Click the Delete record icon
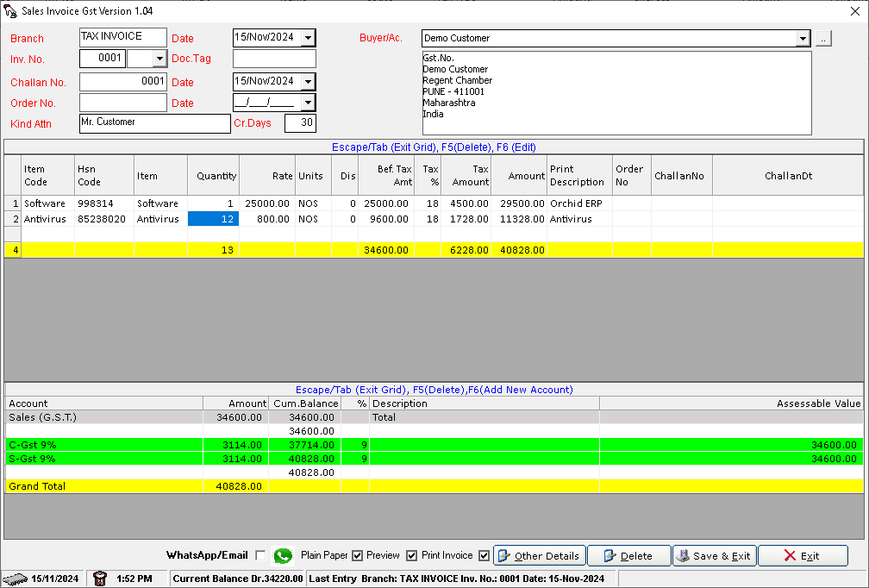Screen dimensions: 869x588 pyautogui.click(x=609, y=555)
